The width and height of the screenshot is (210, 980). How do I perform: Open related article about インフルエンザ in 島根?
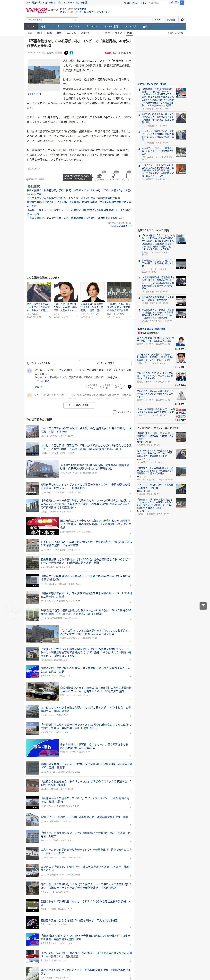pyautogui.click(x=73, y=198)
